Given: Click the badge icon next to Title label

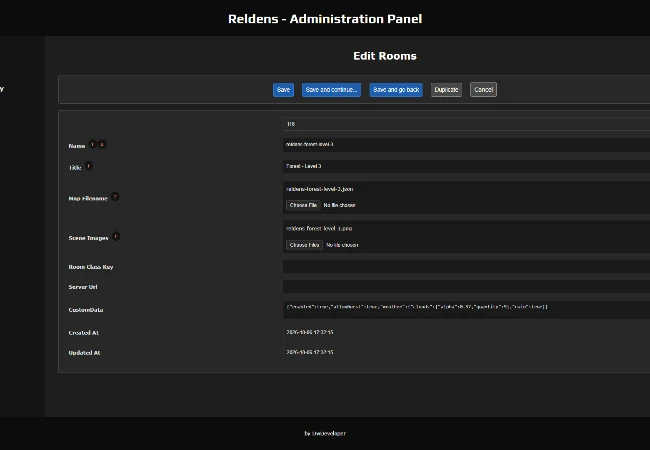Looking at the screenshot, I should 89,166.
